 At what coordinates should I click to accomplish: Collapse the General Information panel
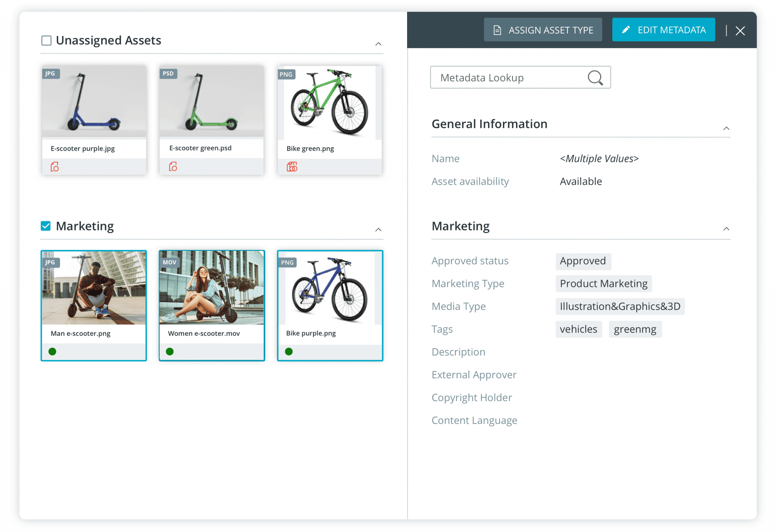click(727, 128)
